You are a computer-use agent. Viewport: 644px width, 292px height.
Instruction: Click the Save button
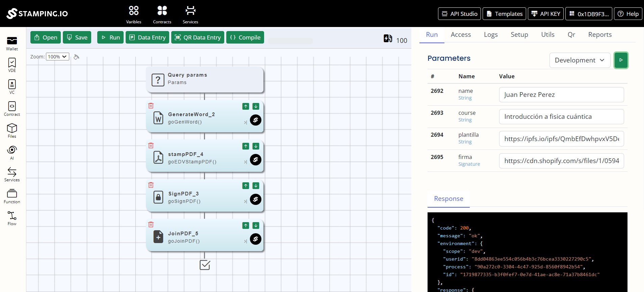point(77,37)
